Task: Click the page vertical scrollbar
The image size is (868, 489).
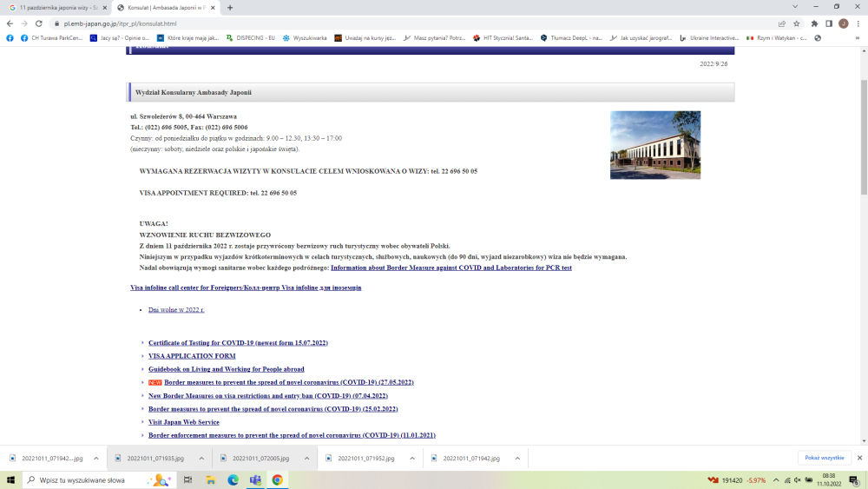Action: pos(863,139)
